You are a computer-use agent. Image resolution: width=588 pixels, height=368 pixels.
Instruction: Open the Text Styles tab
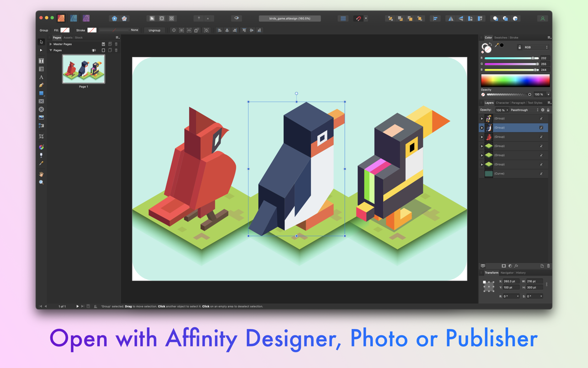[x=535, y=103]
